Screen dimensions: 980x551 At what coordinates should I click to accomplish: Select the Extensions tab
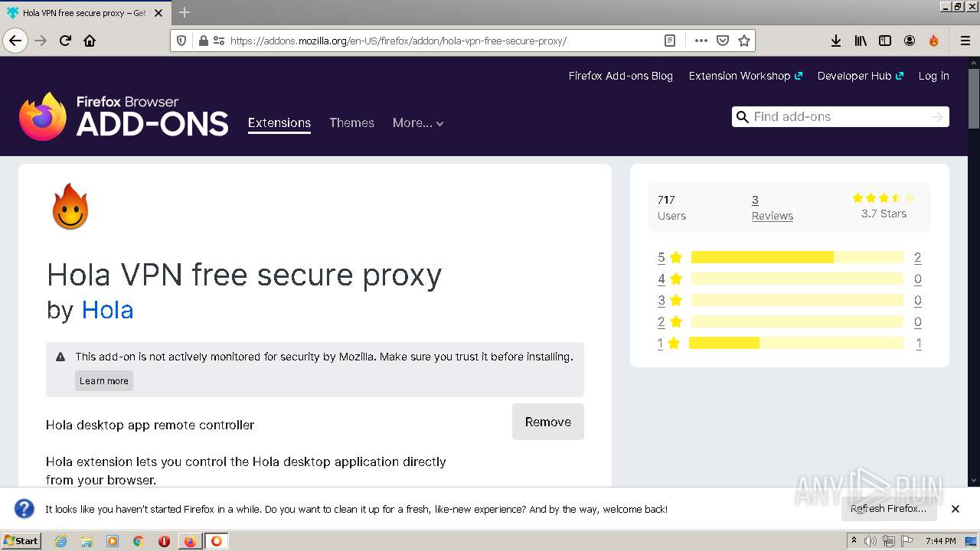(x=279, y=122)
